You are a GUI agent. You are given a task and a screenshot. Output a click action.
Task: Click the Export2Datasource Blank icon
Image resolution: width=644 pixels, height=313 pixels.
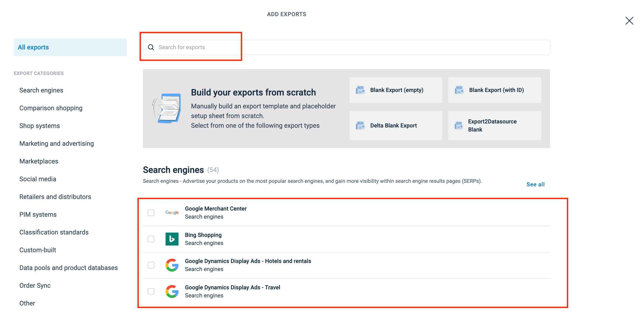pos(458,126)
